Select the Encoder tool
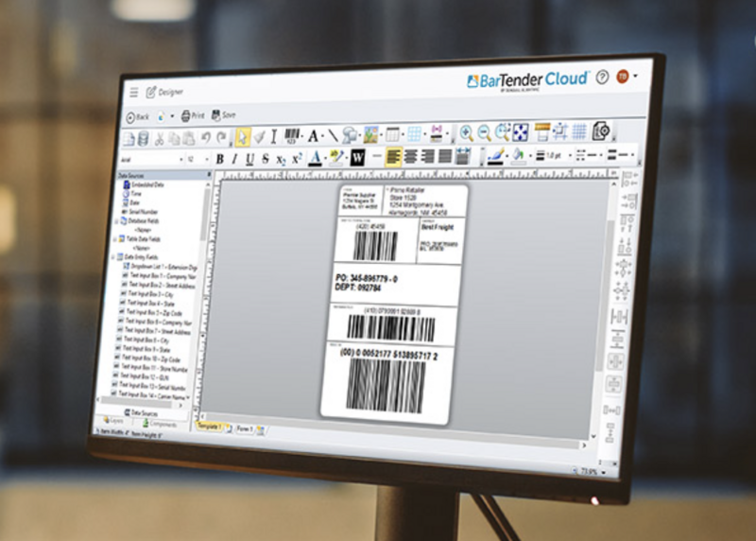 tap(437, 133)
